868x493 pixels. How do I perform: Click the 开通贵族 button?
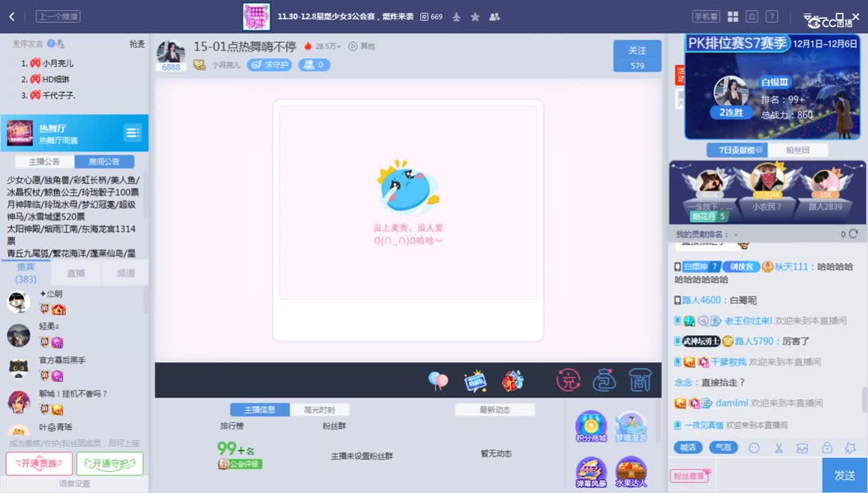coord(39,464)
